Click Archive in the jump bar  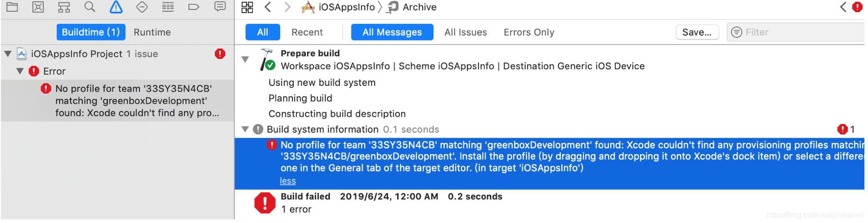[420, 7]
